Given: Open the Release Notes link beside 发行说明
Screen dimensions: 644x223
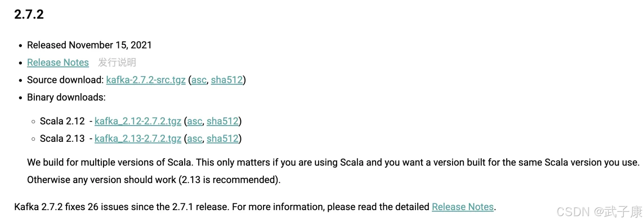Looking at the screenshot, I should [x=58, y=63].
